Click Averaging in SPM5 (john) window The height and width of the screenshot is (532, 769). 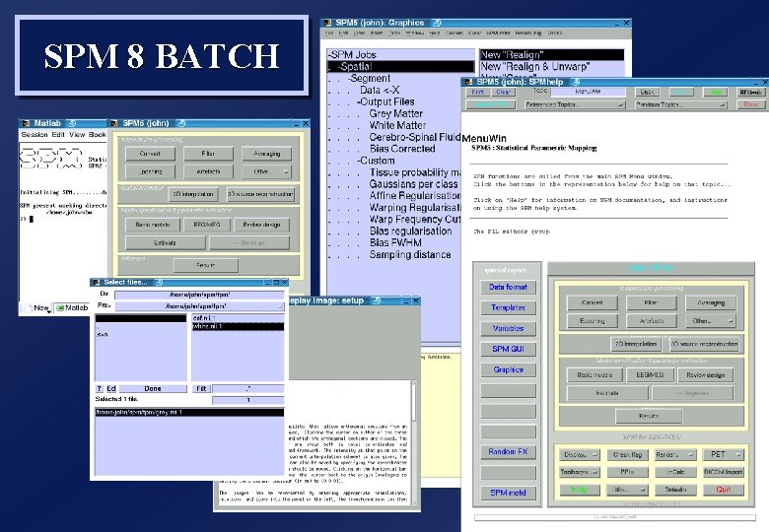[x=266, y=154]
